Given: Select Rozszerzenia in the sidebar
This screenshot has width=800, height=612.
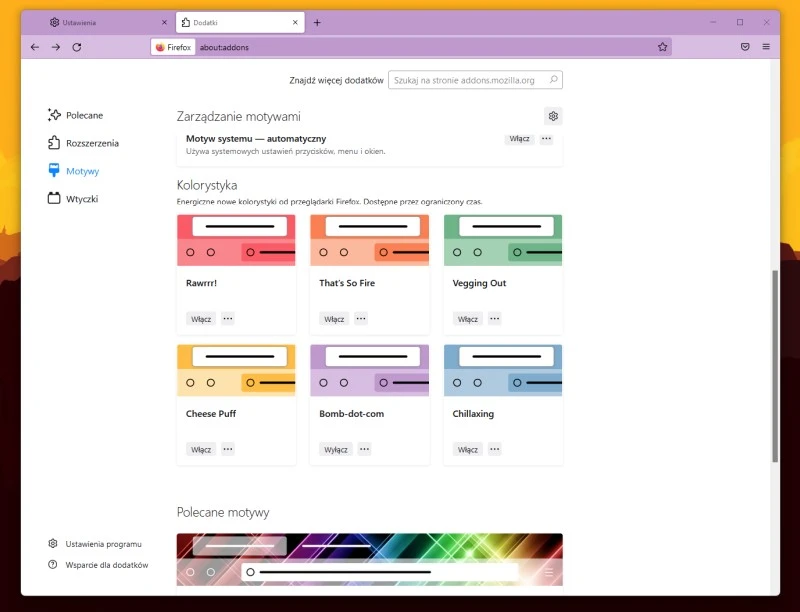Looking at the screenshot, I should (91, 143).
